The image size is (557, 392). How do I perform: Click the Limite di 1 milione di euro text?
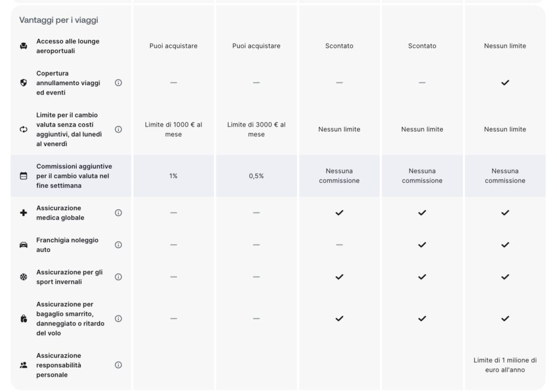[x=505, y=364]
